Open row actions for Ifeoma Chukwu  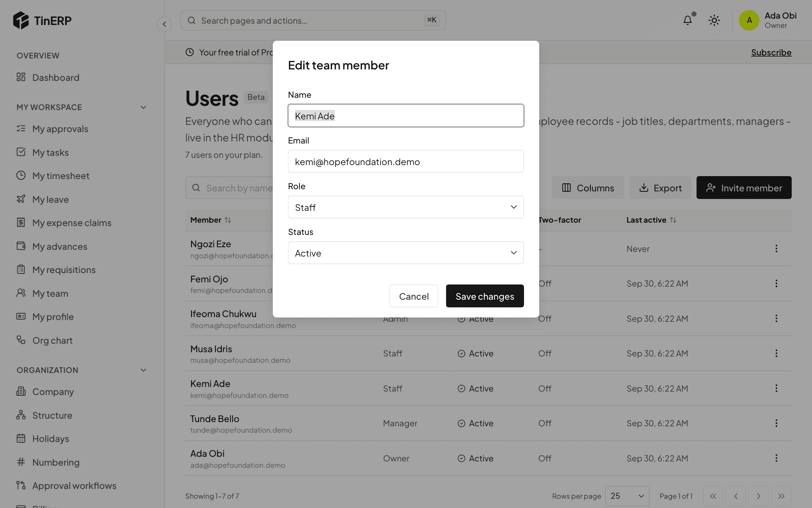tap(776, 318)
